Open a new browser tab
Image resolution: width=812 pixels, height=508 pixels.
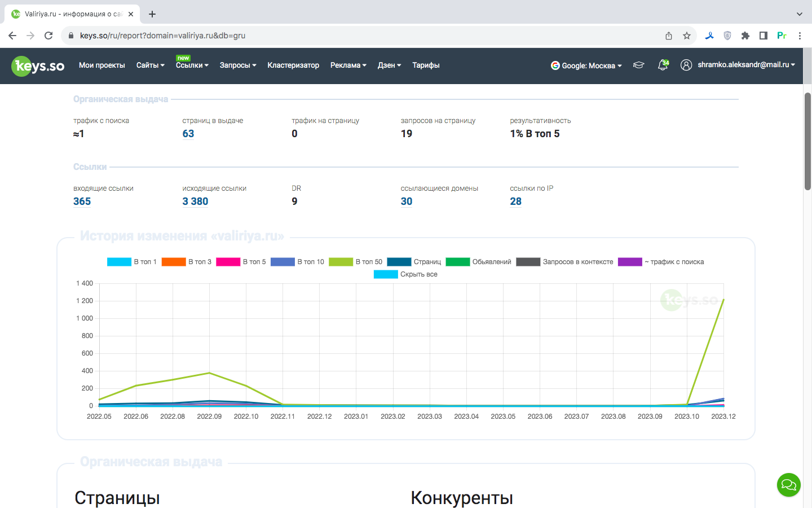[152, 14]
